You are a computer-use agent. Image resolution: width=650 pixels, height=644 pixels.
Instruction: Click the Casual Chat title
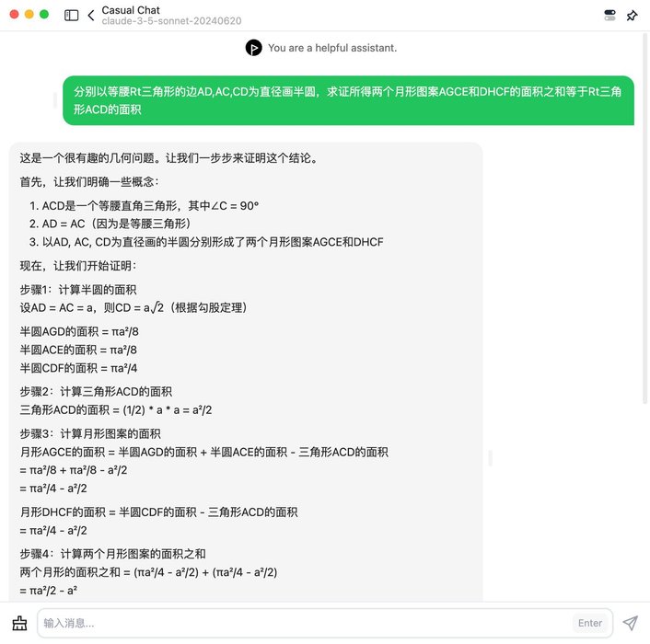[x=131, y=10]
